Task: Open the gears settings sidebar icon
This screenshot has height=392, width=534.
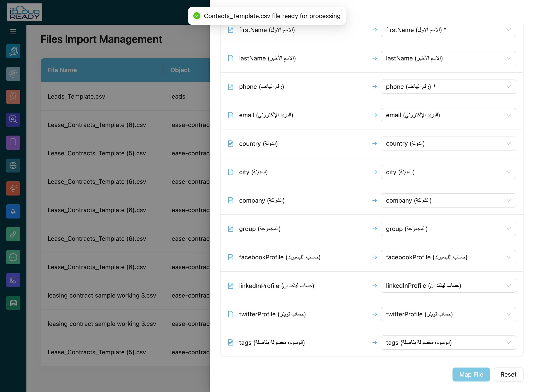Action: click(13, 234)
